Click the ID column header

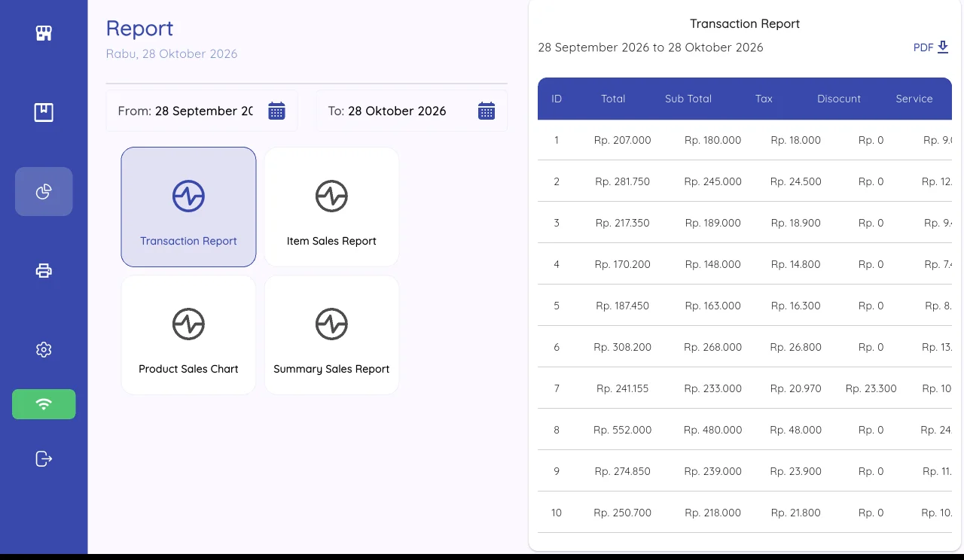(x=557, y=99)
